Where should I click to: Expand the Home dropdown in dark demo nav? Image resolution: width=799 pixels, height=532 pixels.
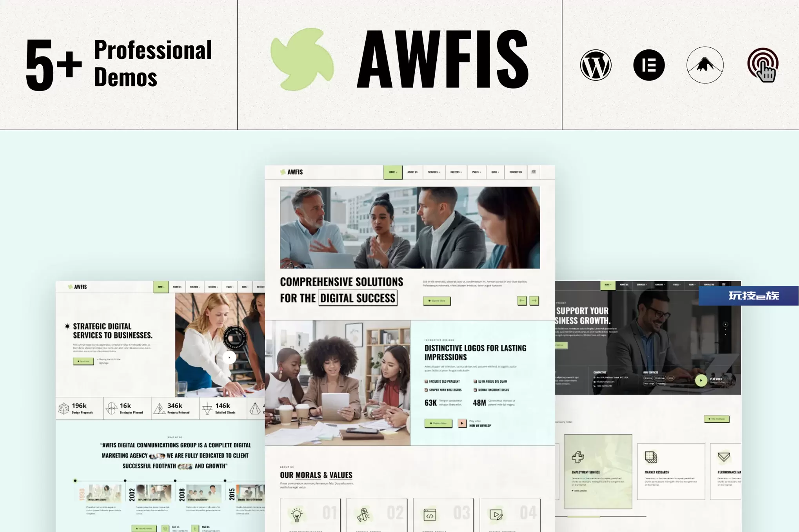[x=607, y=284]
